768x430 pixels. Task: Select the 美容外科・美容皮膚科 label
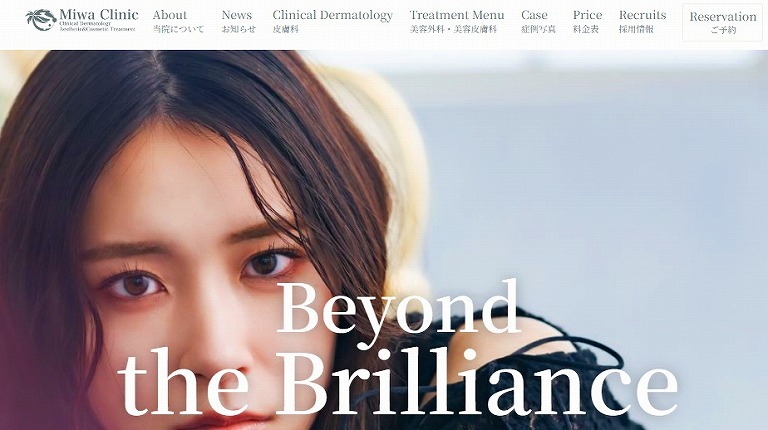coord(454,29)
